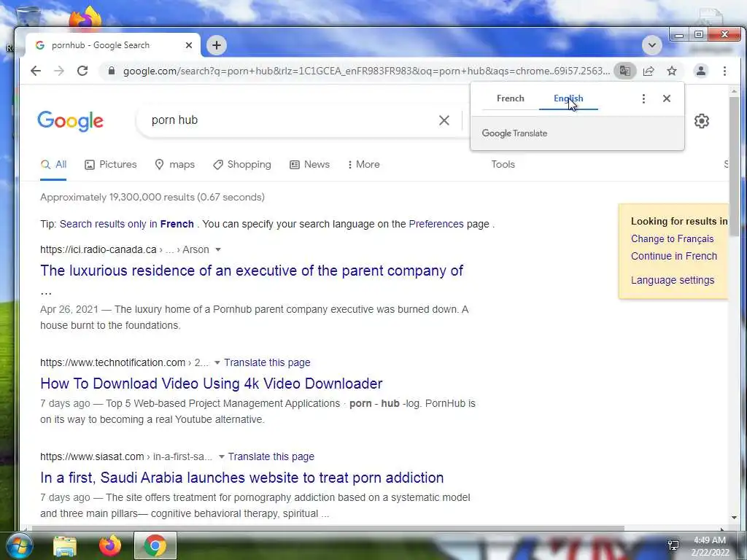Bookmark this page with the star
Viewport: 747px width, 560px height.
(672, 71)
